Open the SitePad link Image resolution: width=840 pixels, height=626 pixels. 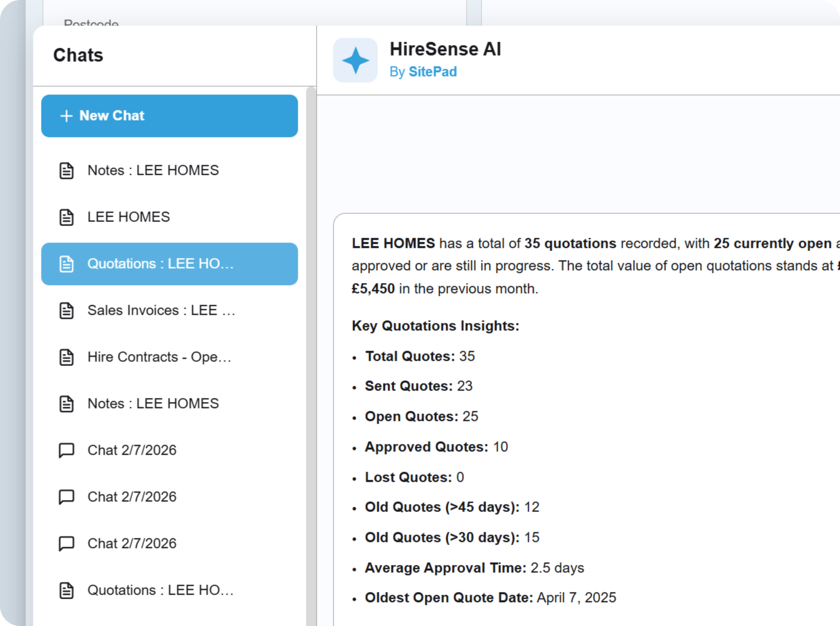point(433,72)
